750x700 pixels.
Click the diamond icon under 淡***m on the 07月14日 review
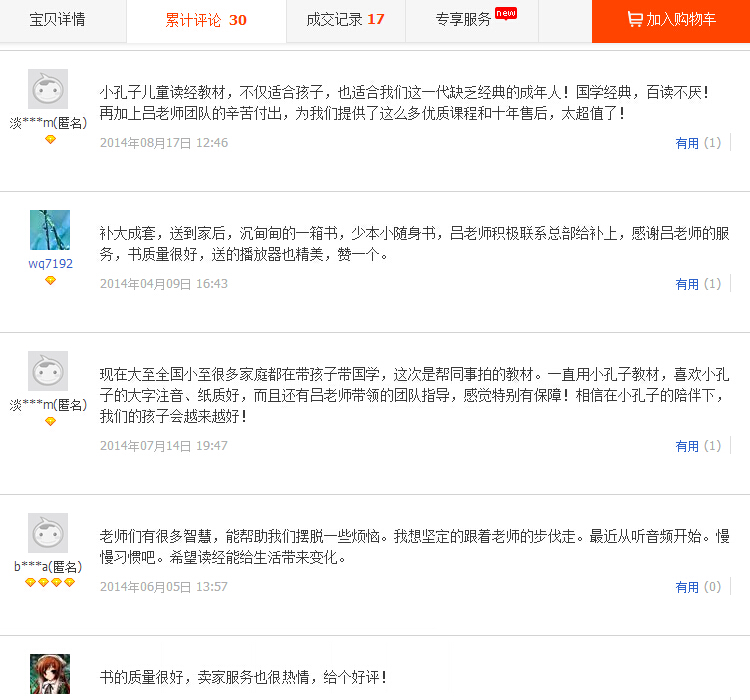click(x=50, y=422)
